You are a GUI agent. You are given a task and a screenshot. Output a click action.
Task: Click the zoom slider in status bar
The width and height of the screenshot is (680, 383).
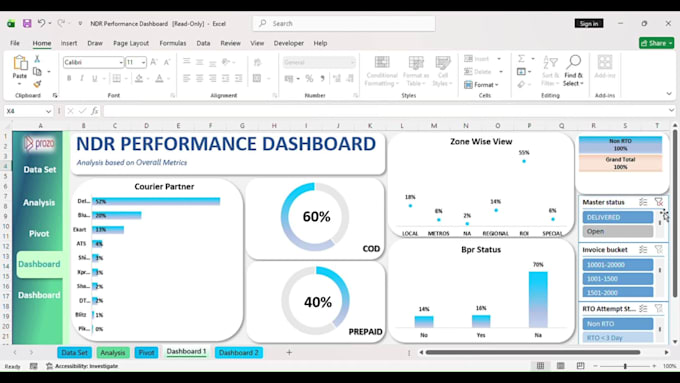pos(625,366)
